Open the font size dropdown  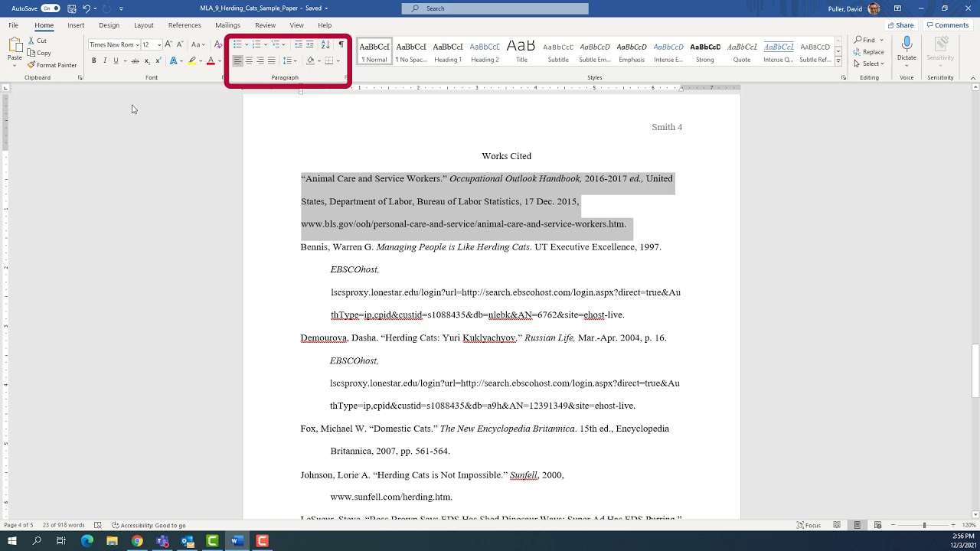159,45
